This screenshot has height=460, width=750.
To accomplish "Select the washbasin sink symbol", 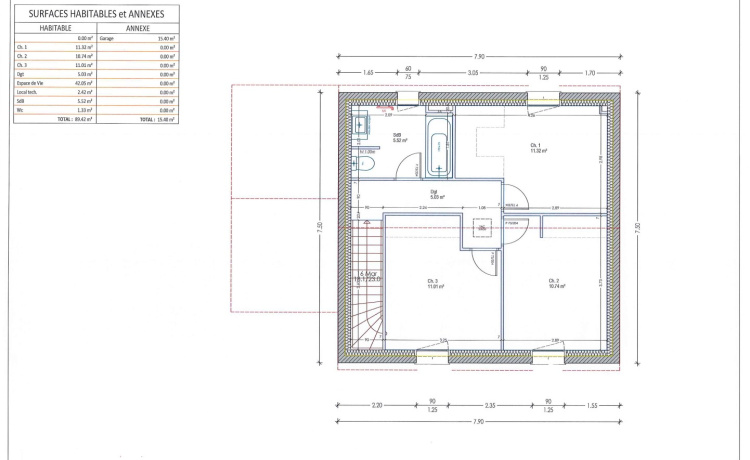I will click(361, 125).
